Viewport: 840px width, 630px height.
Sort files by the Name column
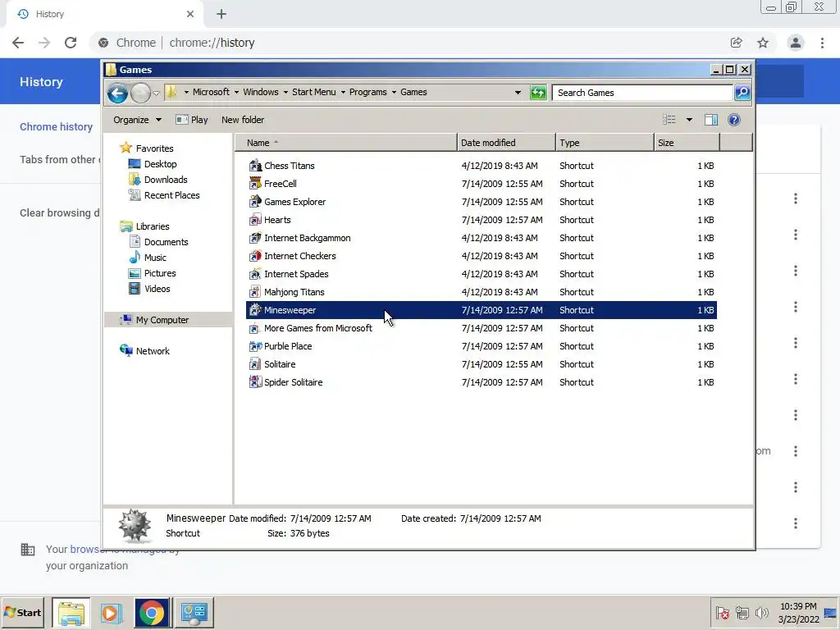pos(345,143)
